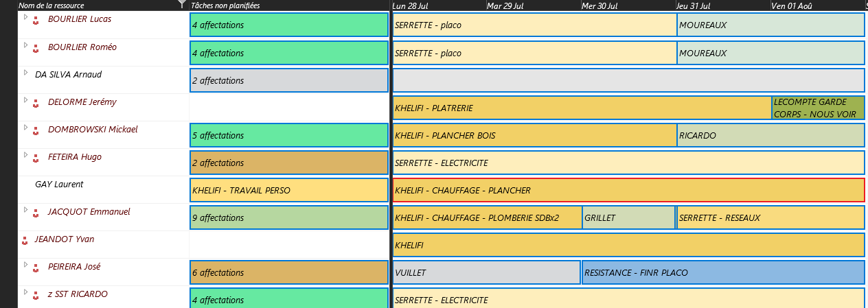Image resolution: width=868 pixels, height=308 pixels.
Task: Select resource name 'GAY Laurent'
Action: tap(59, 184)
